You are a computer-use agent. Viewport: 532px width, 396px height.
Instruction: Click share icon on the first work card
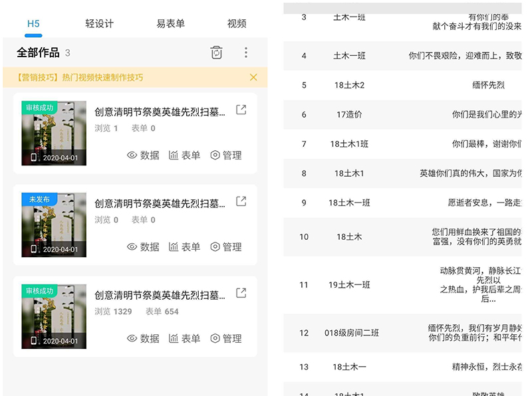[x=241, y=110]
